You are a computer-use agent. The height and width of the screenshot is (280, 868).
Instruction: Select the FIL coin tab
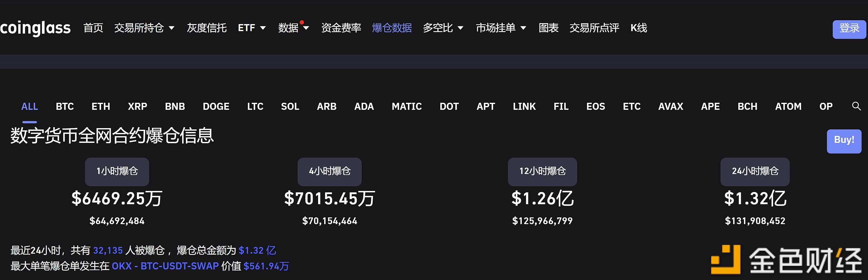(x=561, y=107)
